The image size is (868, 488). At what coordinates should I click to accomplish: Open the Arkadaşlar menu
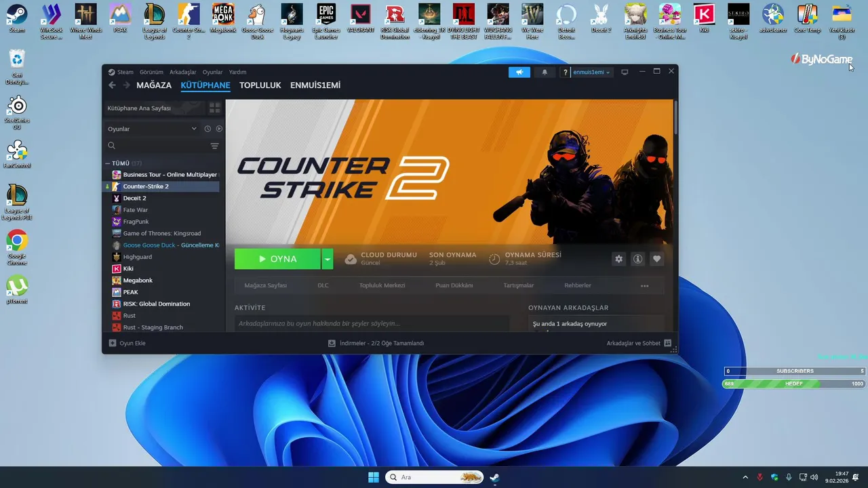tap(183, 72)
